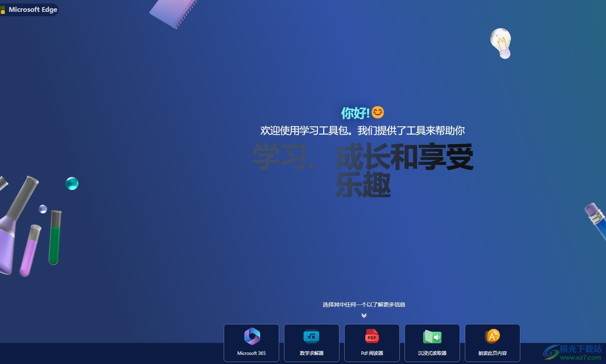Click the red PDF file icon

tap(372, 336)
